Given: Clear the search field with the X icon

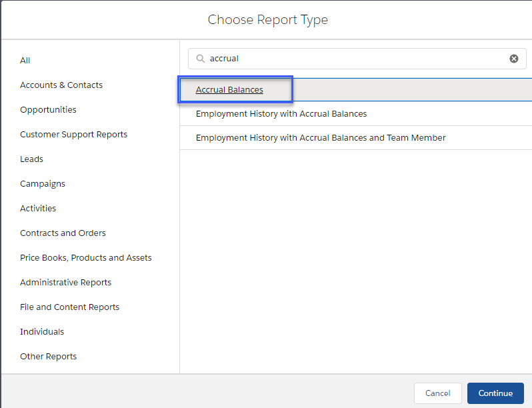Looking at the screenshot, I should (x=514, y=59).
